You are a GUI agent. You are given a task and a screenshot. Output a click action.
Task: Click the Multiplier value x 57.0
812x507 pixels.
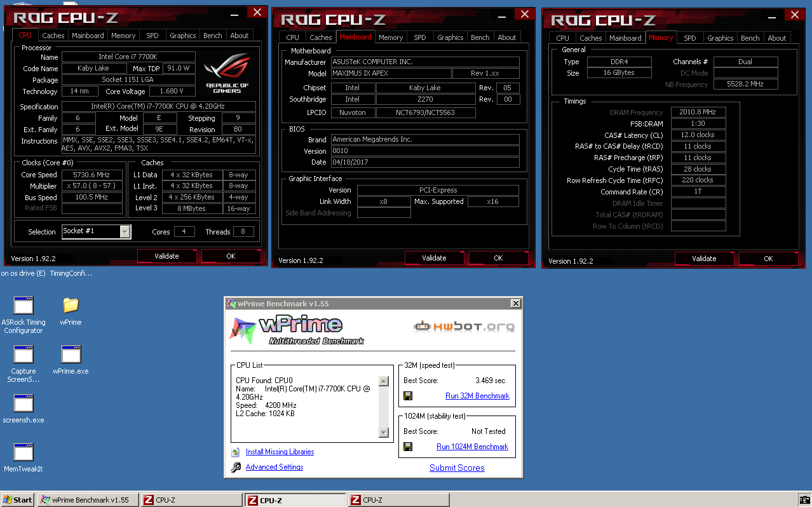click(x=92, y=186)
